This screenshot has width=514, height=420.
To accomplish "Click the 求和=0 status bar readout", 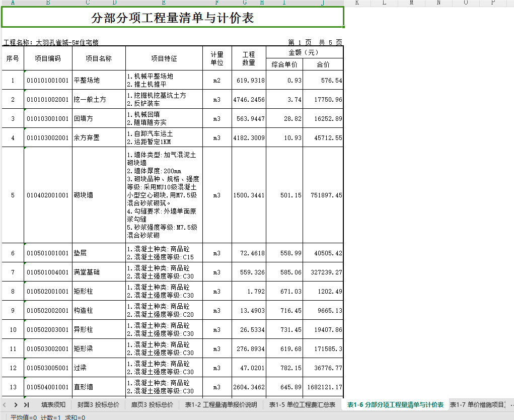I will (75, 417).
